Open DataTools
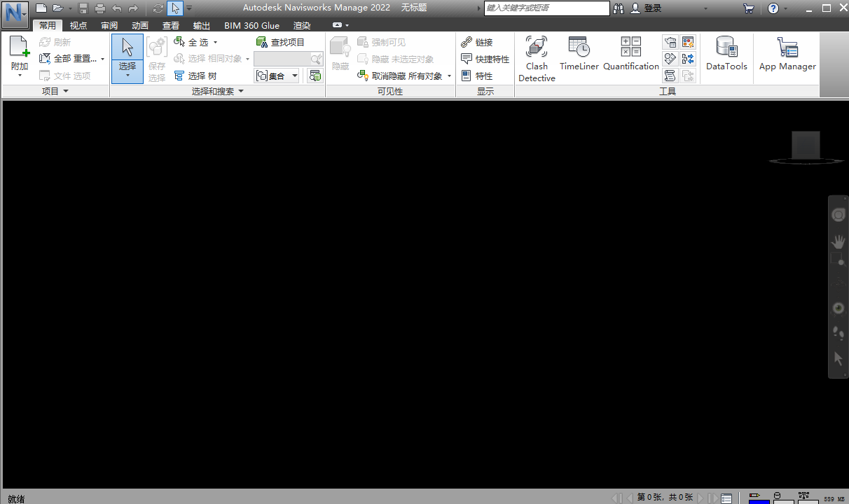Viewport: 849px width, 504px height. coord(726,54)
